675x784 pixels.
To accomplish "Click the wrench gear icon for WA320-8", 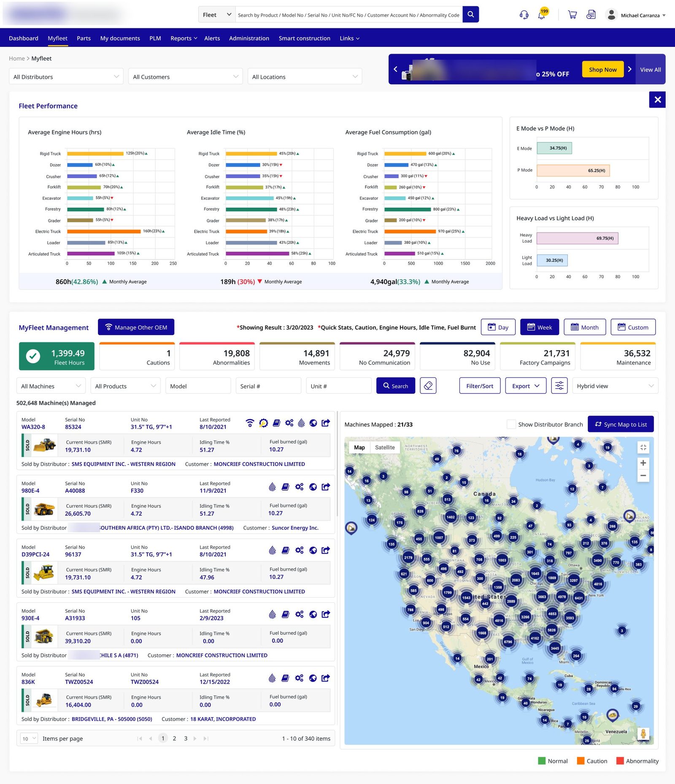I will pos(263,423).
